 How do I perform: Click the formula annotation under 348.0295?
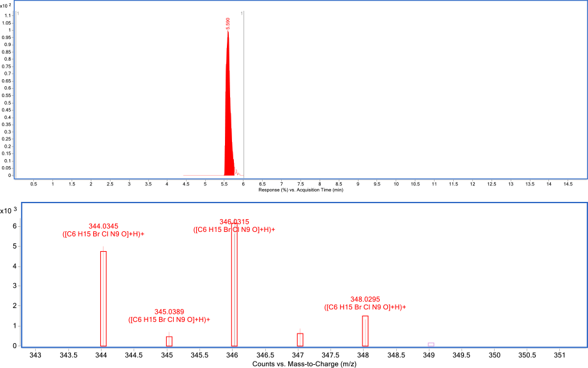[x=366, y=307]
